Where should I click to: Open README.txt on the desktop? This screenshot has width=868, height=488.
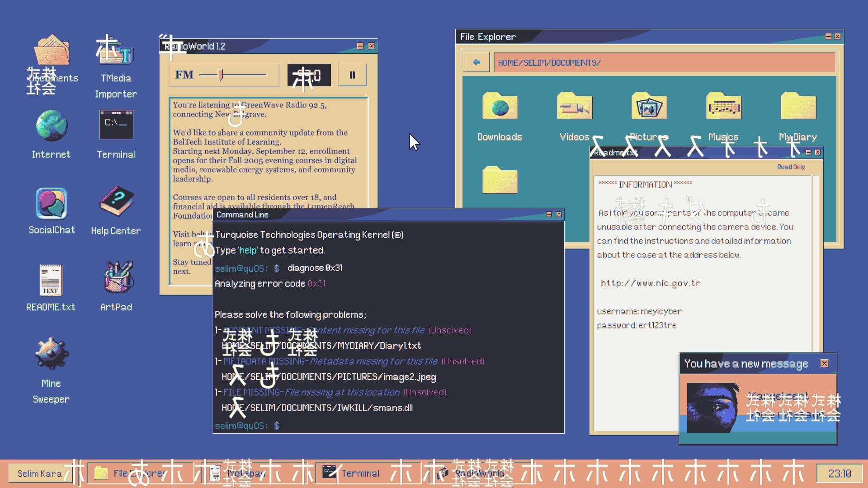pyautogui.click(x=51, y=280)
